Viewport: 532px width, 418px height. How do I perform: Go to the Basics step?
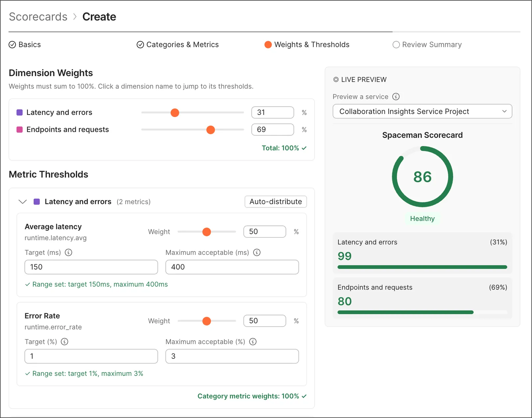tap(25, 45)
